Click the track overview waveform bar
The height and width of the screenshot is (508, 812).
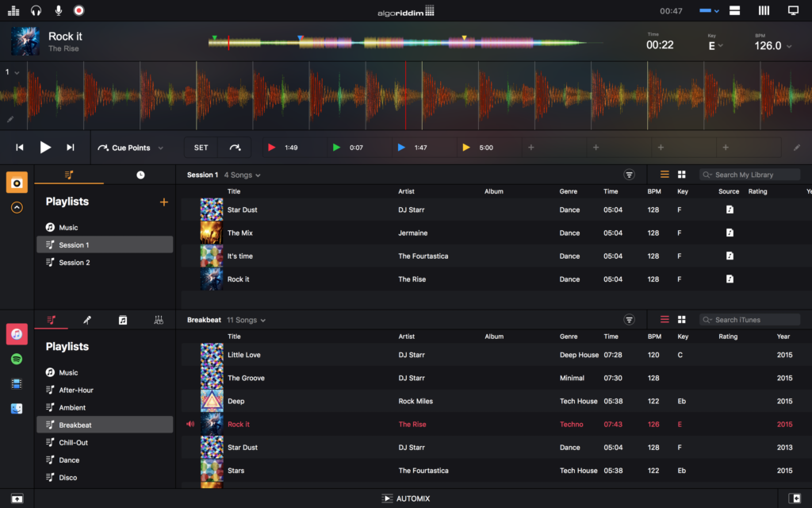(404, 42)
